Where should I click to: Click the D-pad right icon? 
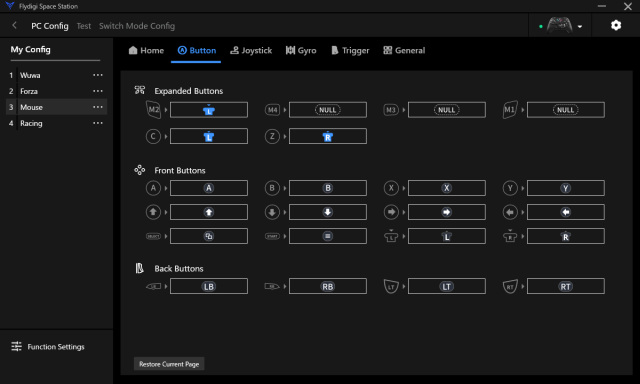tap(391, 212)
